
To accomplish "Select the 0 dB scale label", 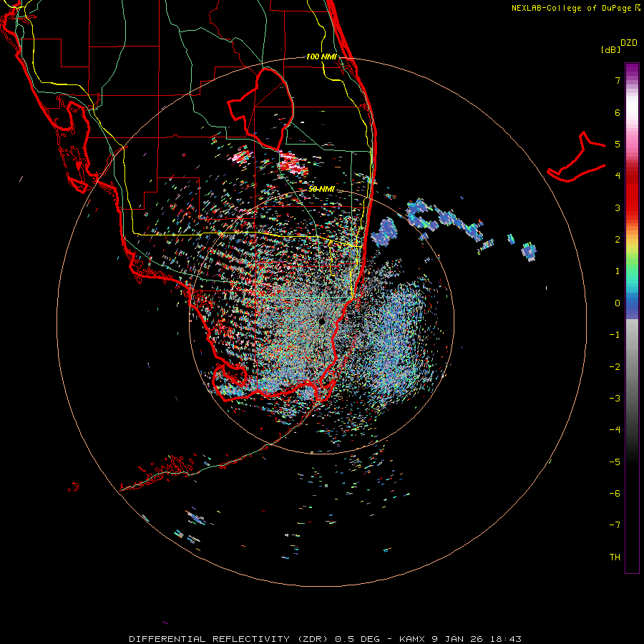I will [618, 303].
